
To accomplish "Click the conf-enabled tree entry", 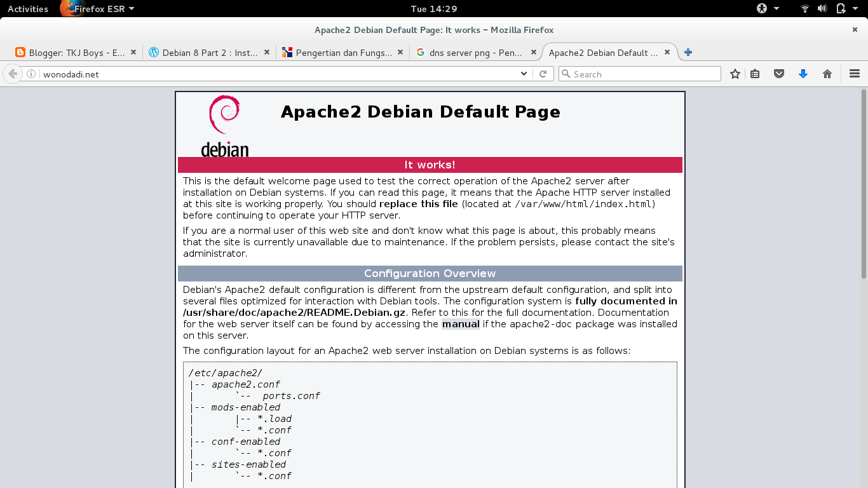I will [246, 442].
